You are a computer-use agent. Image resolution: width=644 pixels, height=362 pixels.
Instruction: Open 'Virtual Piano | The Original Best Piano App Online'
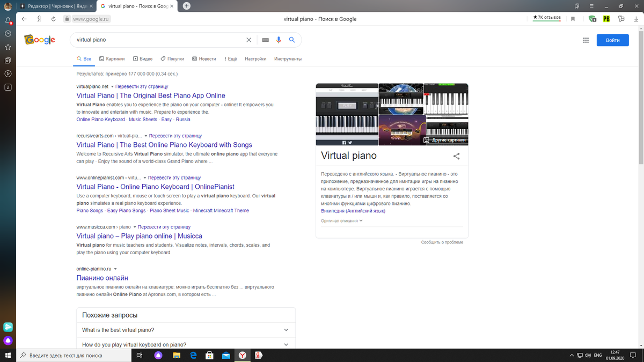151,95
